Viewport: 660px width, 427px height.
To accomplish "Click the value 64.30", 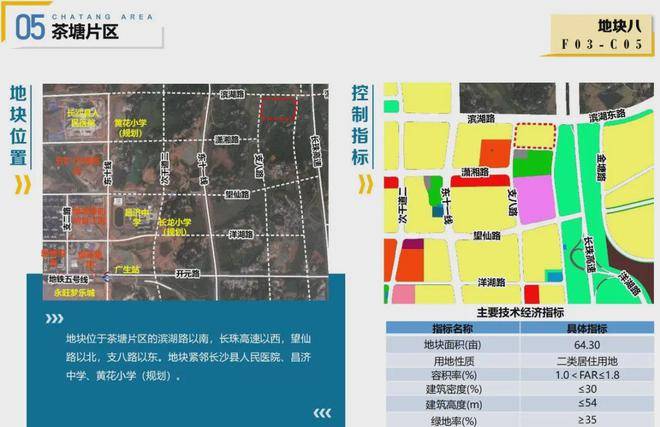I will coord(587,344).
